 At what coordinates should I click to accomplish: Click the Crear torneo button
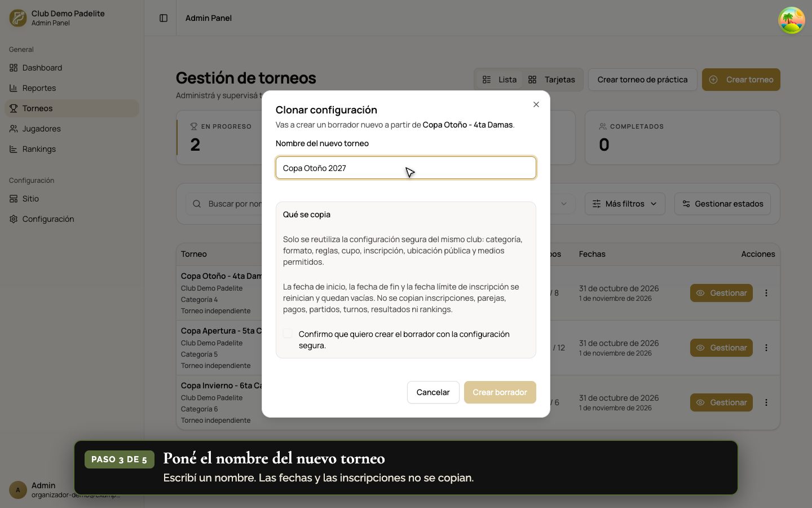click(741, 80)
